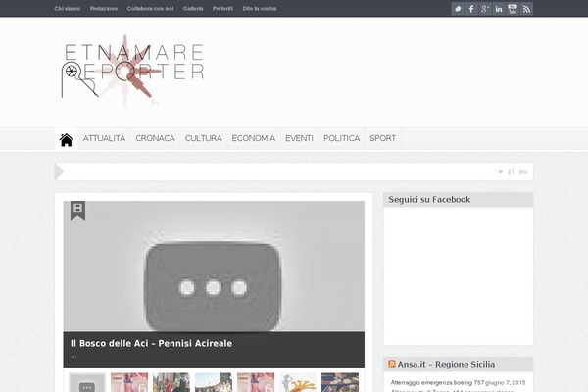
Task: Click the Ansa.it RSS orange icon
Action: pos(392,364)
